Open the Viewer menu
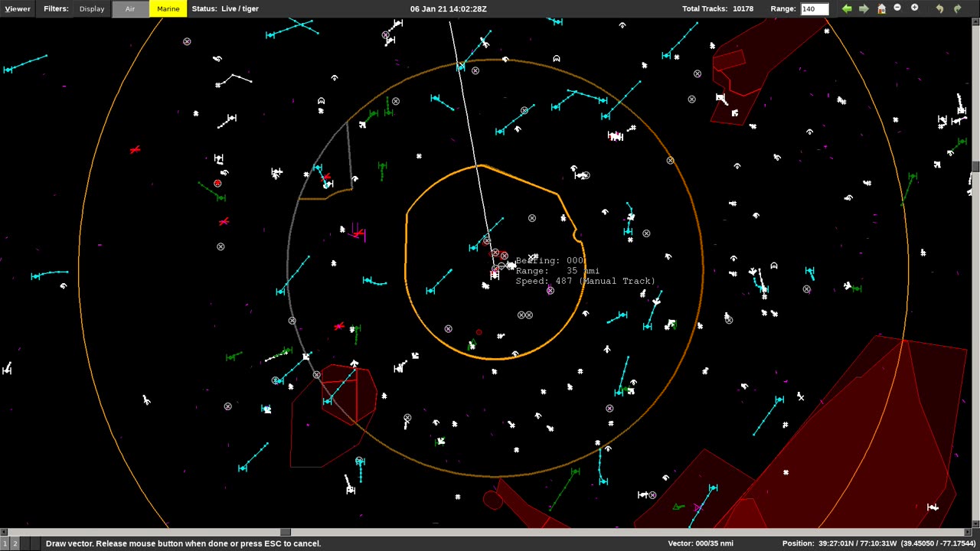Viewport: 980px width, 551px height. tap(18, 8)
